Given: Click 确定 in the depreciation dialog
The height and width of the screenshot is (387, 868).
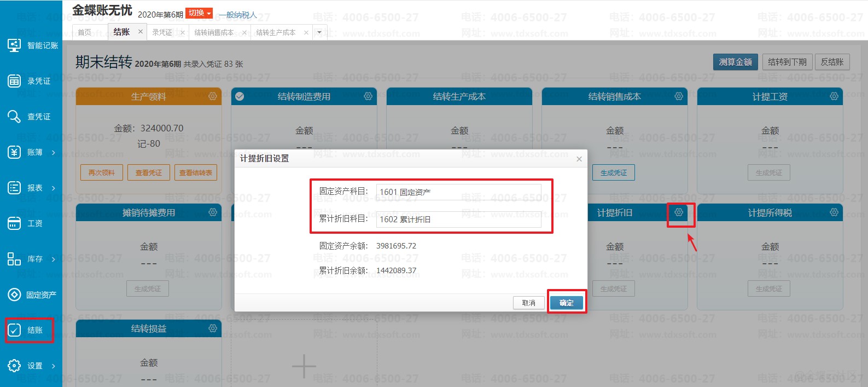Looking at the screenshot, I should coord(566,303).
